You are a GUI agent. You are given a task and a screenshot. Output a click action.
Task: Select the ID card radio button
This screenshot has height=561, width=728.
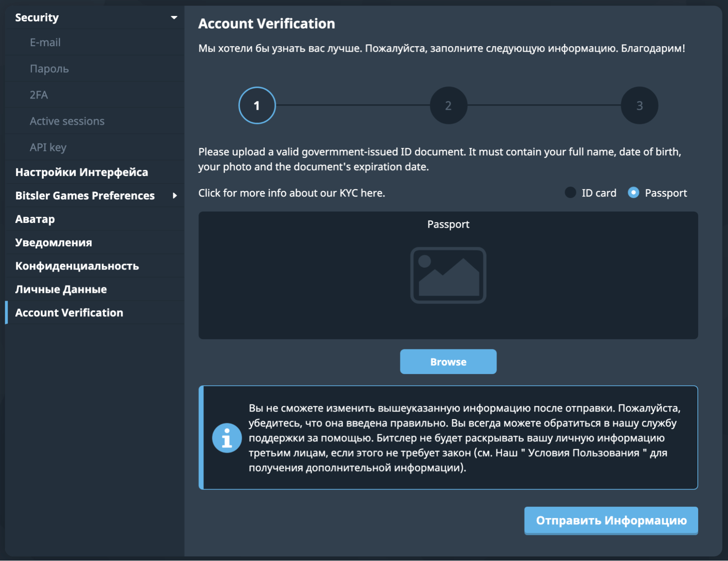(x=570, y=193)
